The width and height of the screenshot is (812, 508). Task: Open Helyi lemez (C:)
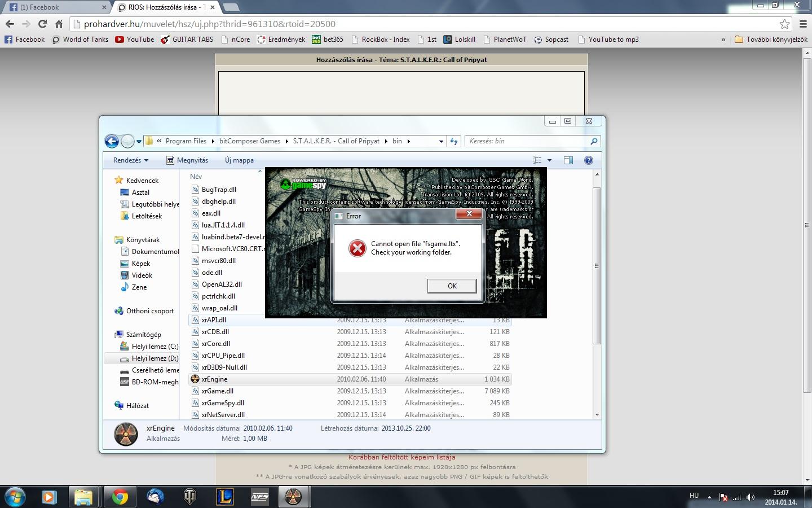[x=149, y=347]
